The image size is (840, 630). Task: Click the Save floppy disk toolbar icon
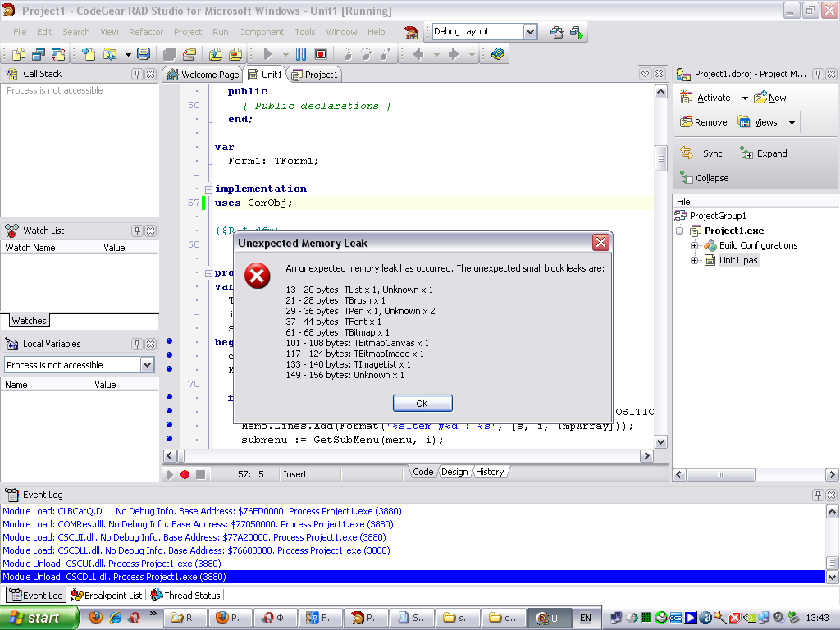point(144,54)
